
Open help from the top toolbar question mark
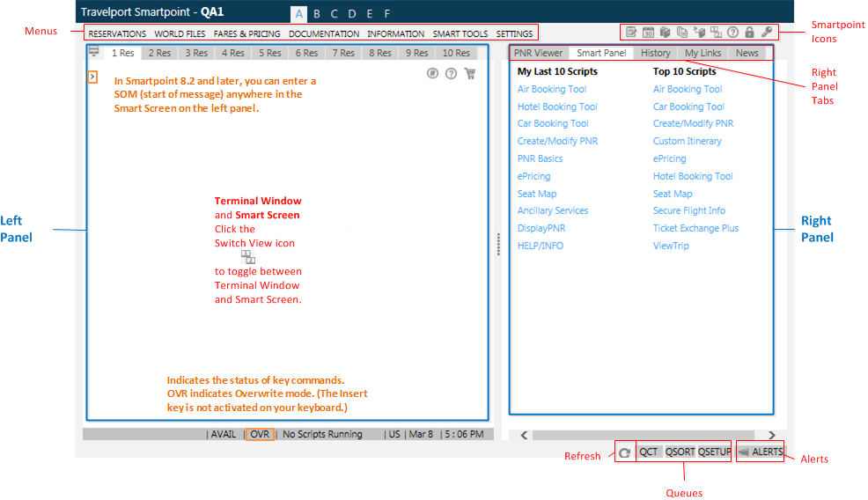click(732, 33)
